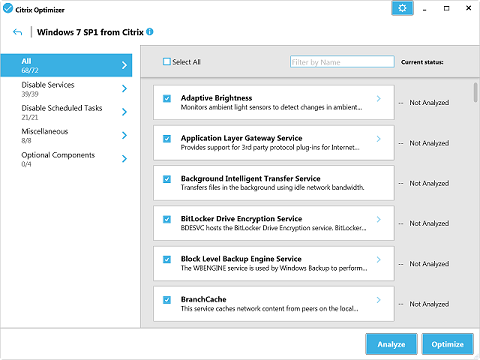
Task: Select Optional Components category
Action: pyautogui.click(x=66, y=159)
